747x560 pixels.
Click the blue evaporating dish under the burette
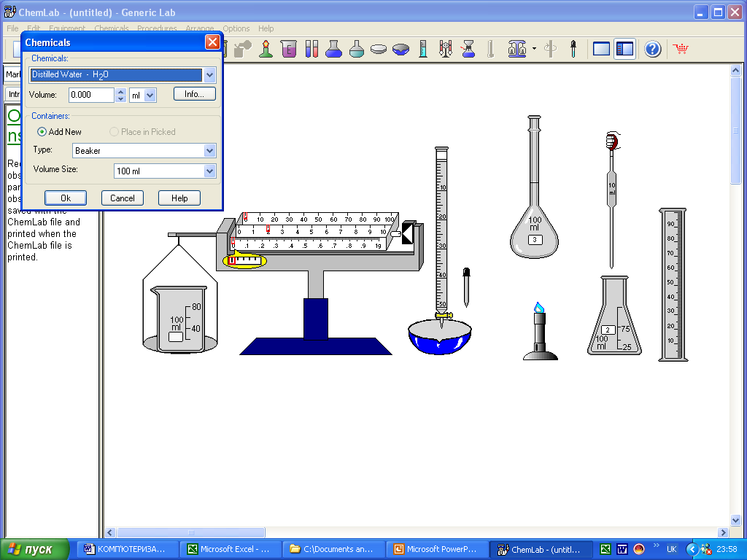440,337
